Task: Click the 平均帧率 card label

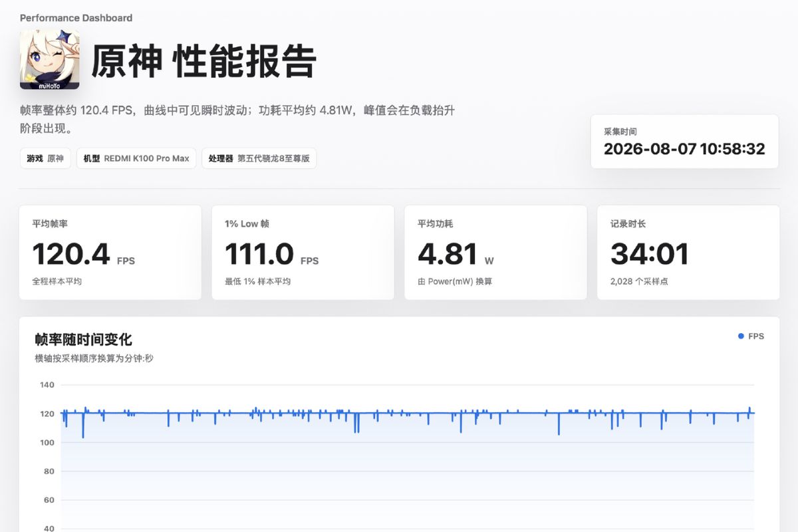Action: point(50,224)
